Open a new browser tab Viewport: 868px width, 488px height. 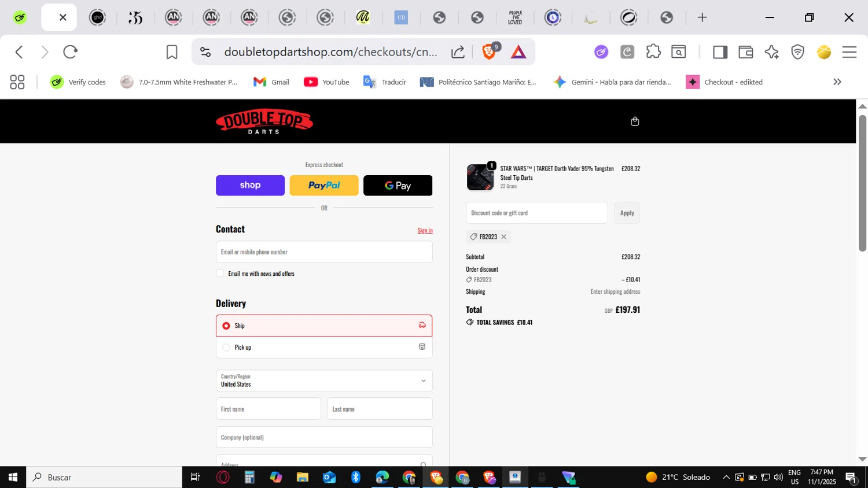click(703, 17)
